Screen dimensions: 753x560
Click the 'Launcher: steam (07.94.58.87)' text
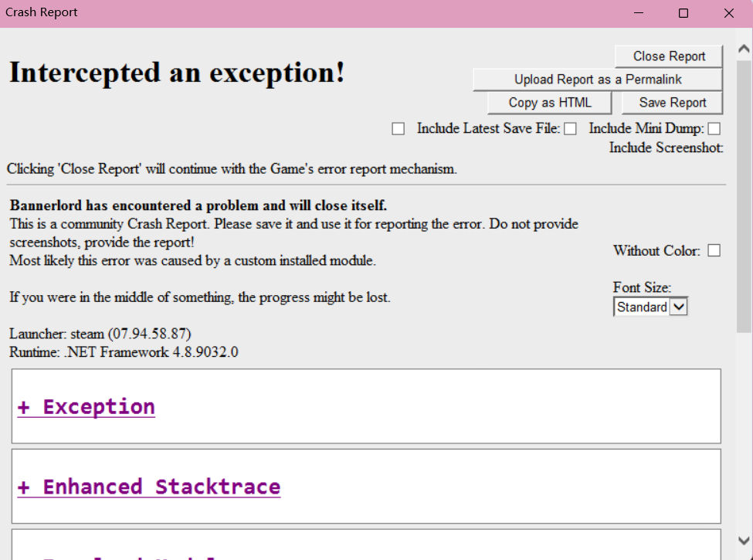(100, 334)
